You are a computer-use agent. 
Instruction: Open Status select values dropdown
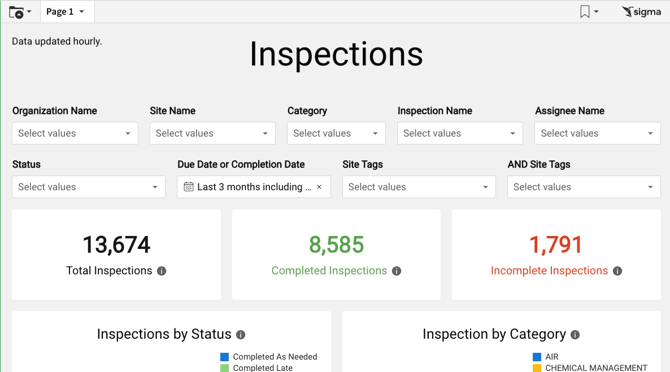[89, 187]
